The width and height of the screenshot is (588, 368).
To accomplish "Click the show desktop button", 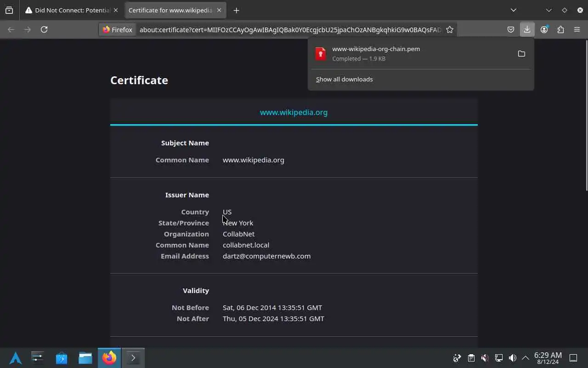I will point(573,358).
